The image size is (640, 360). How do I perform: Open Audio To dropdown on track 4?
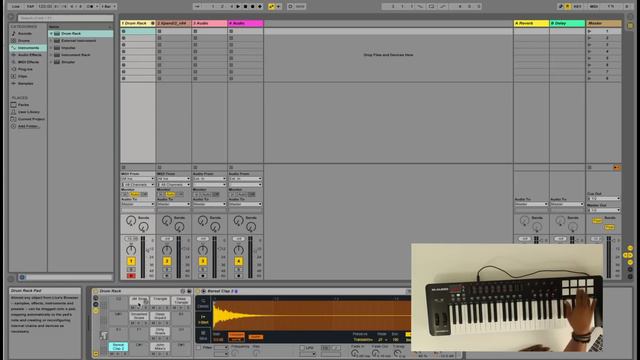click(245, 204)
